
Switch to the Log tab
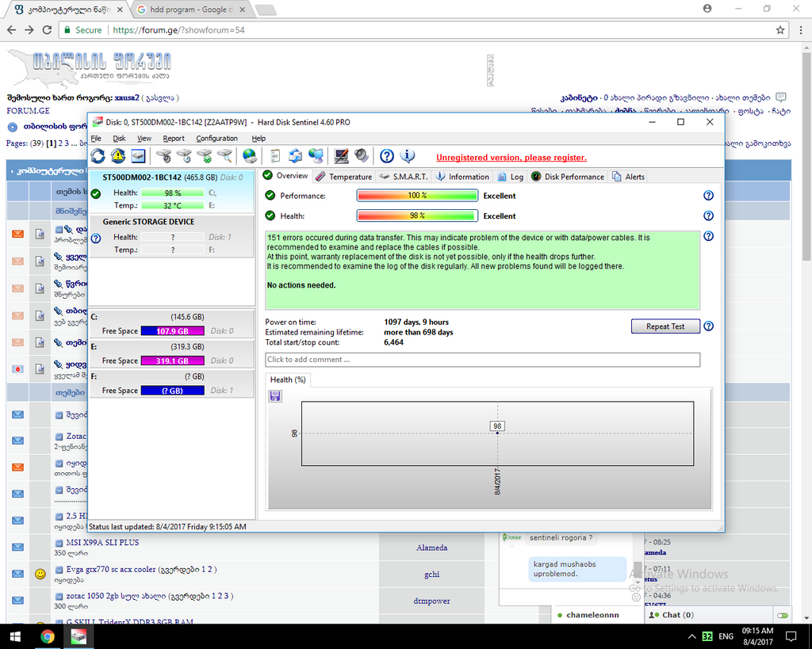click(x=511, y=177)
